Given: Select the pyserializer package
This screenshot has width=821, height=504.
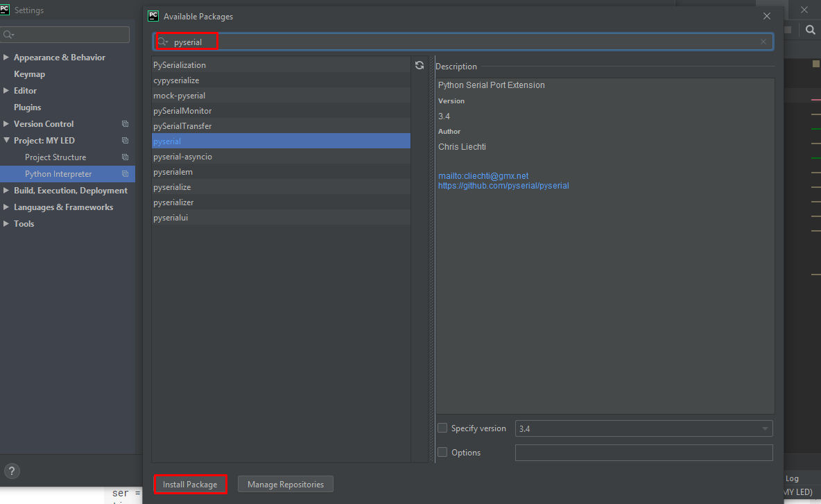Looking at the screenshot, I should coord(281,202).
